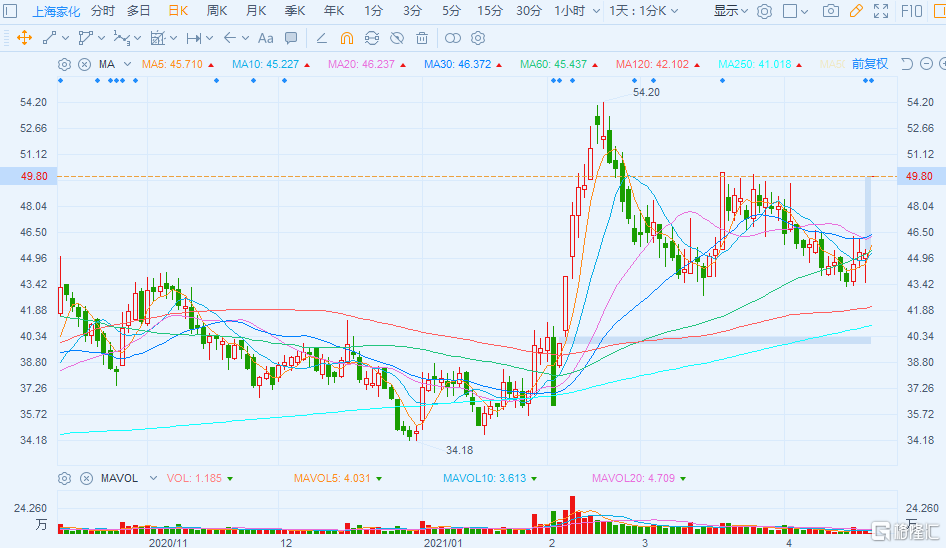
Task: Toggle the left sidebar panel icon
Action: (10, 11)
